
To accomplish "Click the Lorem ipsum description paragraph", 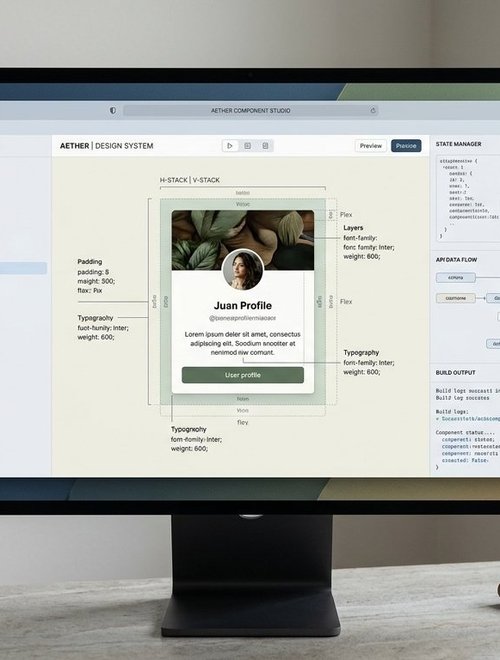I will point(243,343).
